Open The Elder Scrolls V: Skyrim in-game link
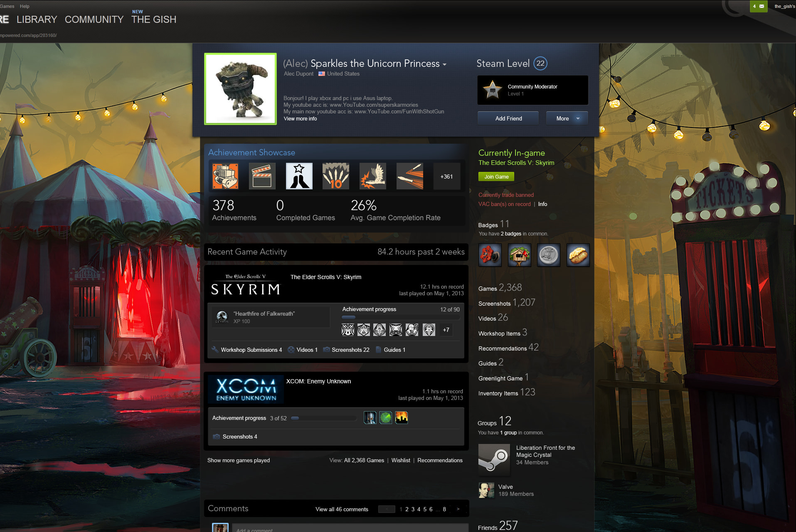796x532 pixels. coord(516,163)
